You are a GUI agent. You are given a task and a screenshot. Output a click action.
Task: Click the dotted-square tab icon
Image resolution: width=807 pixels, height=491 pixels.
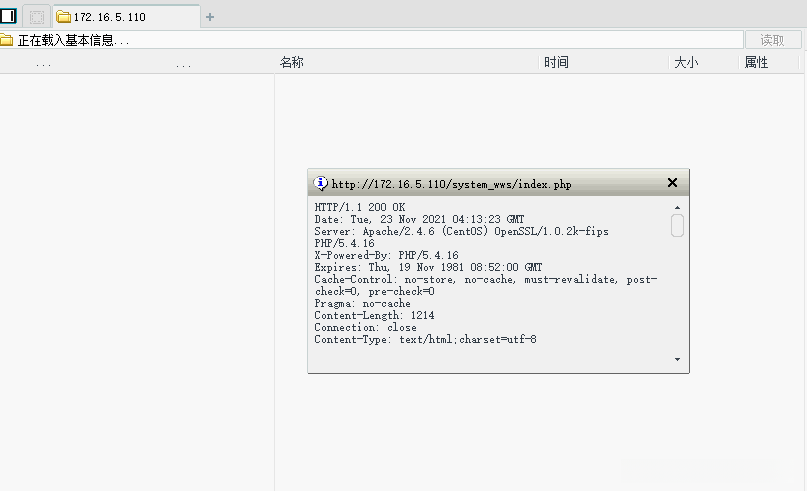(37, 17)
